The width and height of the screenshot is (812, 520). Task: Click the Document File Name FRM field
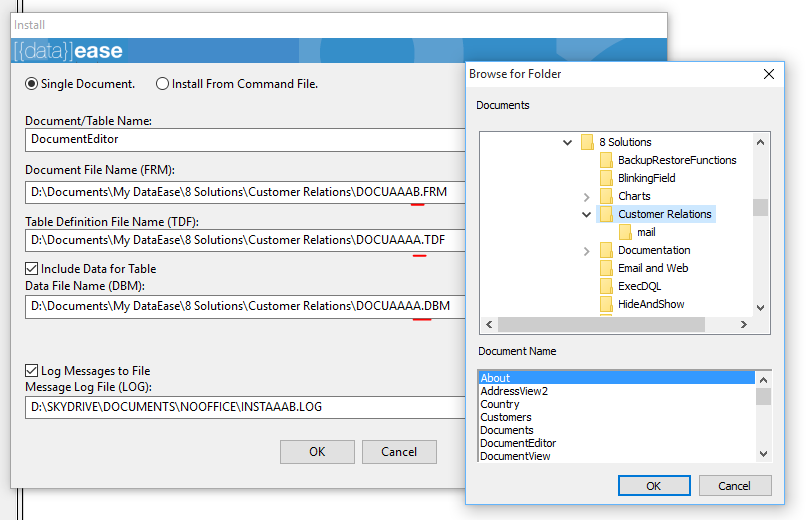coord(245,192)
